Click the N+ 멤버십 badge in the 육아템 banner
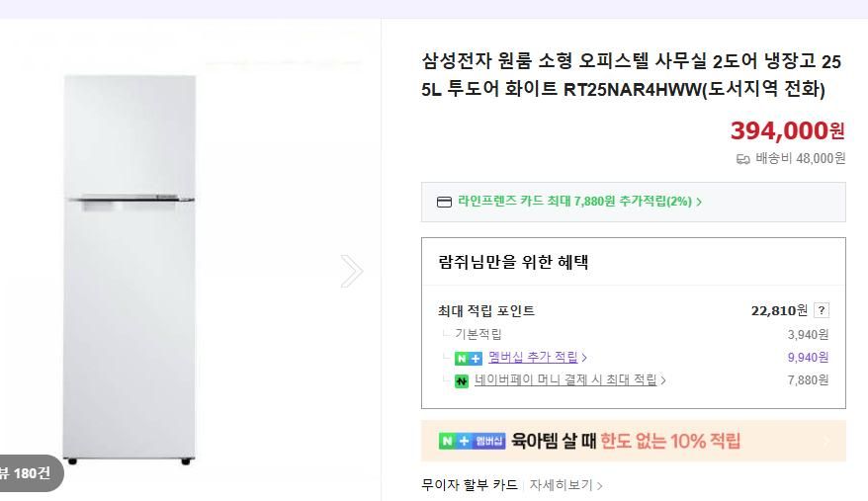The width and height of the screenshot is (868, 501). point(473,441)
